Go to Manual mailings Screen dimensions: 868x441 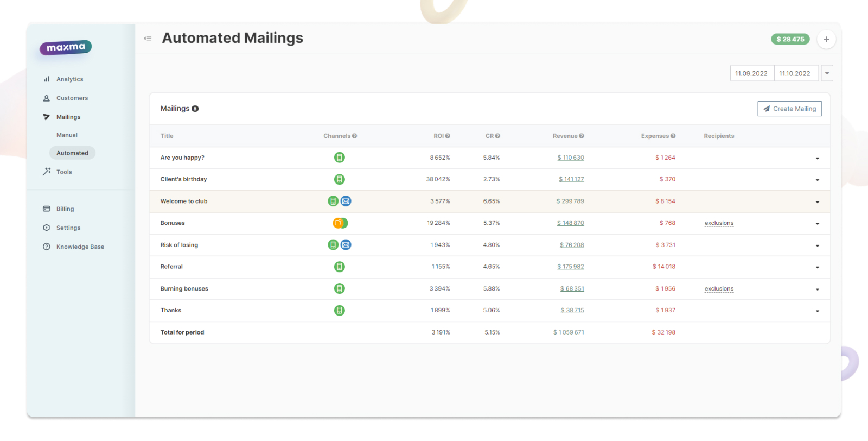(67, 135)
